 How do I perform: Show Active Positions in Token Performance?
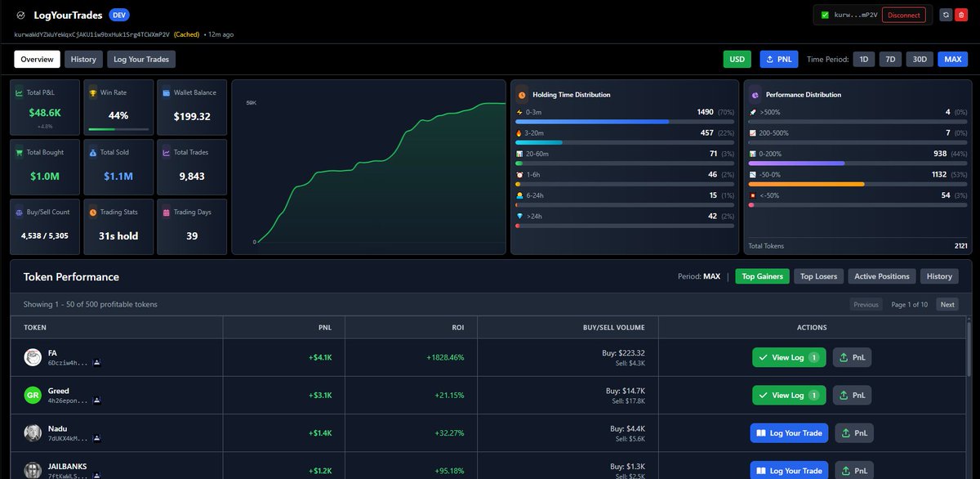pos(882,276)
